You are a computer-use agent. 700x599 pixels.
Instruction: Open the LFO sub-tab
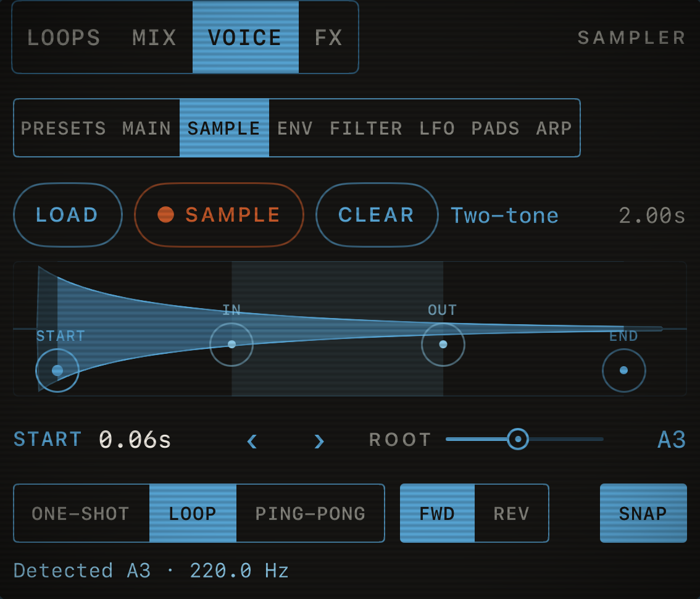(x=436, y=128)
